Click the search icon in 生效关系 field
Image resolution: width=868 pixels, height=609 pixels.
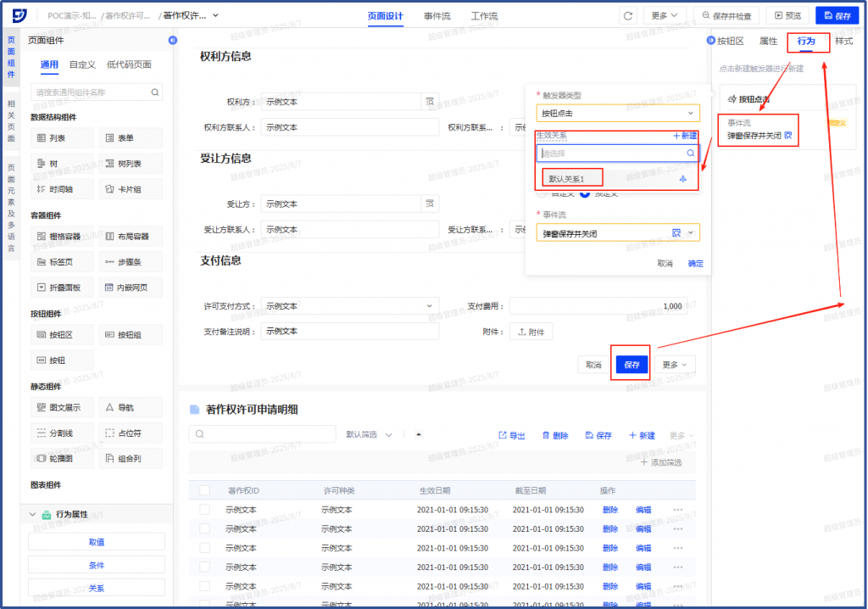tap(691, 154)
